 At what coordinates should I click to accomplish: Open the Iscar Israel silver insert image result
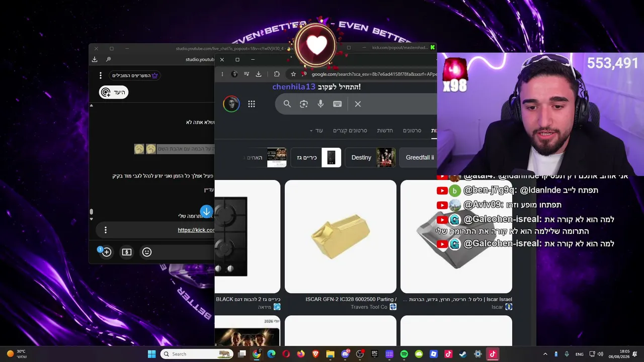pos(456,236)
